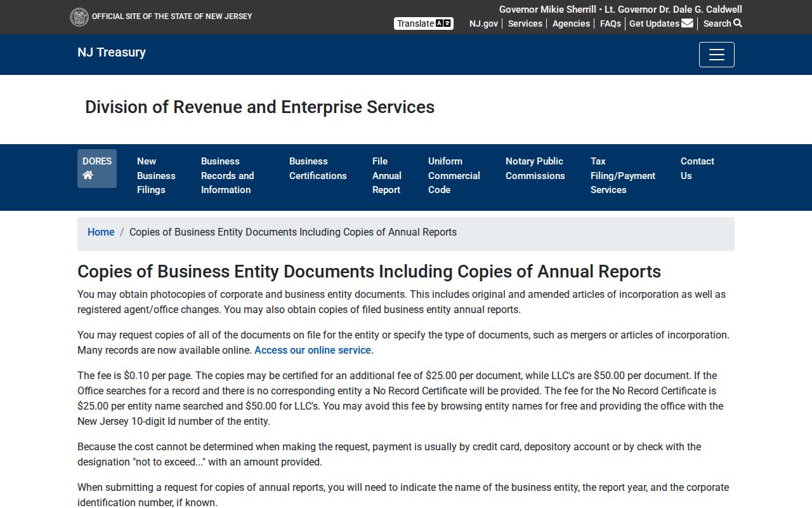Open Notary Public Commissions menu

tap(535, 168)
